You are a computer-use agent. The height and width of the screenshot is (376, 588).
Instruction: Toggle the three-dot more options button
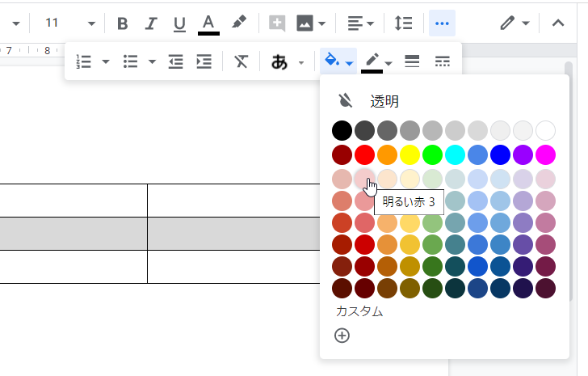pos(442,23)
